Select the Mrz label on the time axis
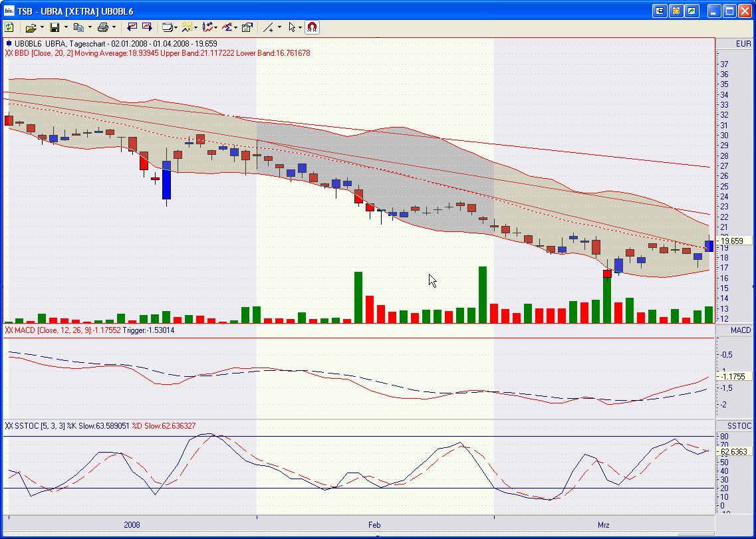Screen dimensions: 756x539 tap(603, 524)
